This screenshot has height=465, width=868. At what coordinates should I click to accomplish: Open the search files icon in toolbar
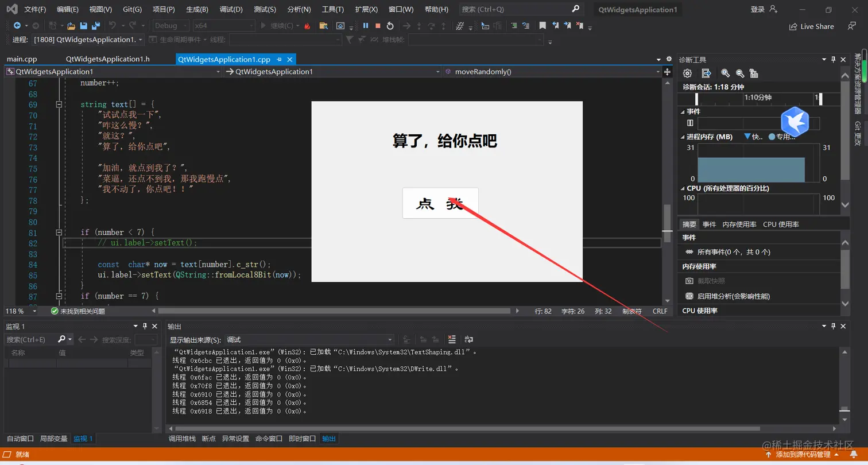pos(324,26)
